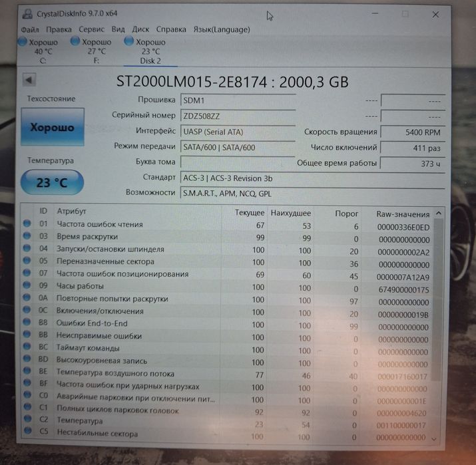Click status dot for Запуски/остановки шпинделя

[x=27, y=248]
